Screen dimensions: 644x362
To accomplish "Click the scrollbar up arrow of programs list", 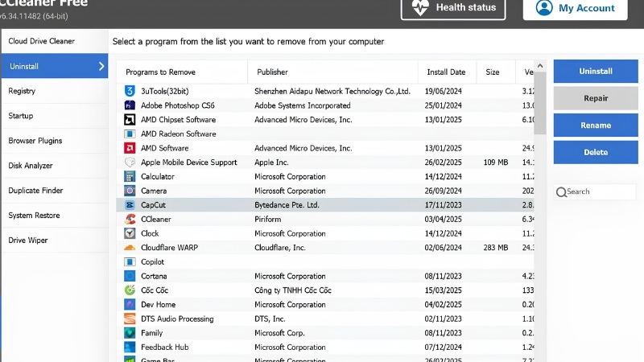I will click(x=540, y=66).
